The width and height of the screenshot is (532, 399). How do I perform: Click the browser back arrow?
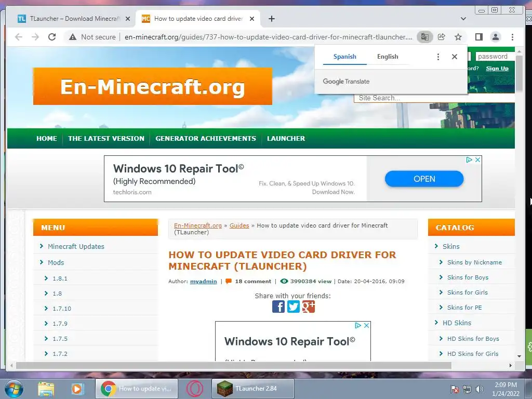19,37
